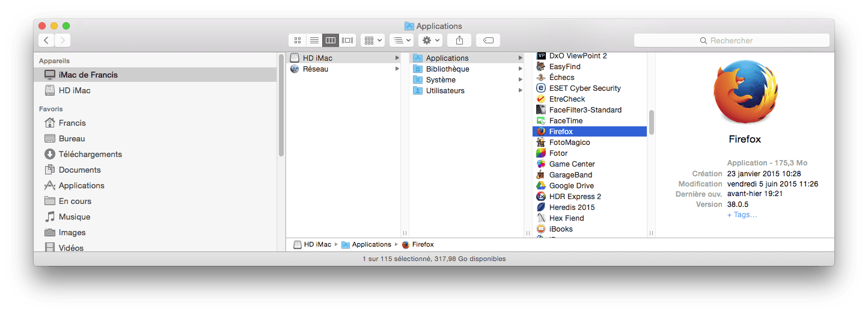This screenshot has height=314, width=868.
Task: Click the FotoMagico app icon
Action: (x=541, y=142)
